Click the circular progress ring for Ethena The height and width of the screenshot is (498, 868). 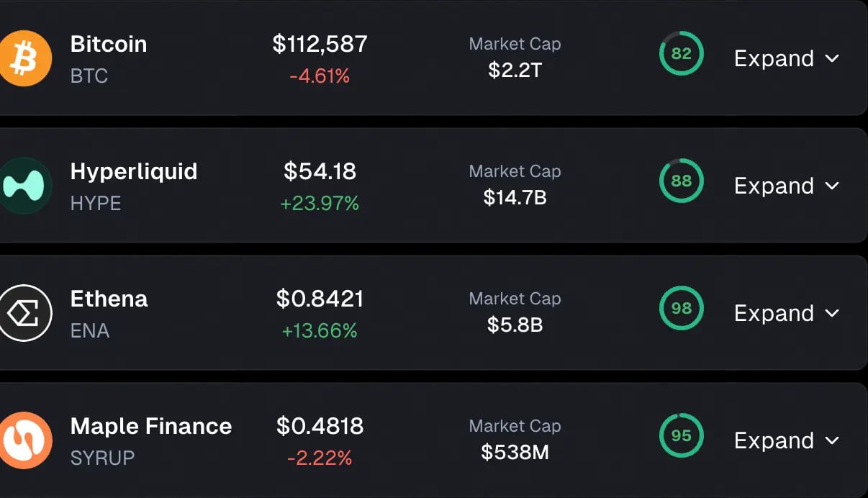pyautogui.click(x=681, y=308)
